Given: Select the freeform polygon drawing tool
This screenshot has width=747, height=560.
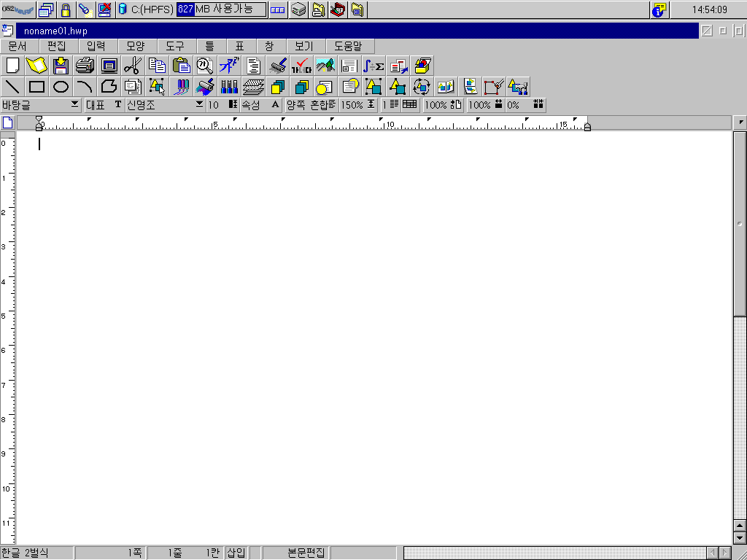Looking at the screenshot, I should click(x=109, y=87).
